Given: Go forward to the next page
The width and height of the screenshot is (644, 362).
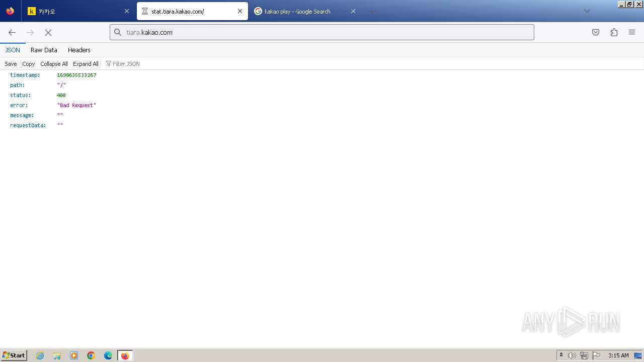Looking at the screenshot, I should click(x=30, y=32).
